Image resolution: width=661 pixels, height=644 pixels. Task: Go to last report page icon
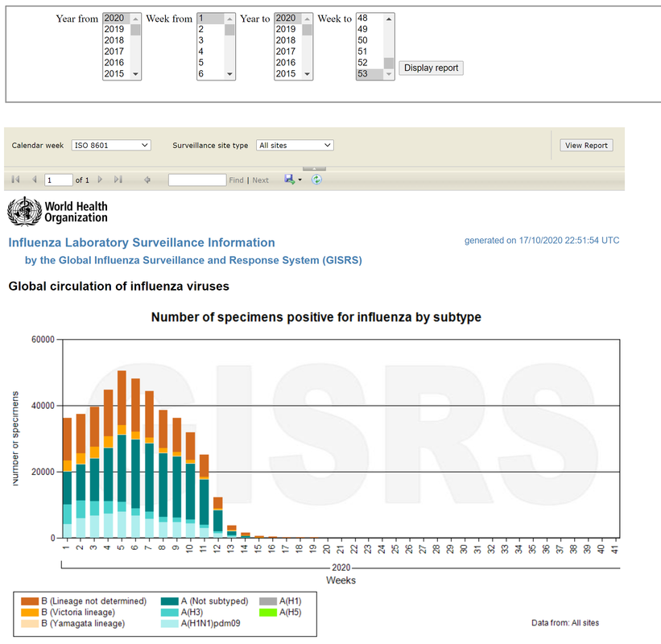tap(118, 180)
